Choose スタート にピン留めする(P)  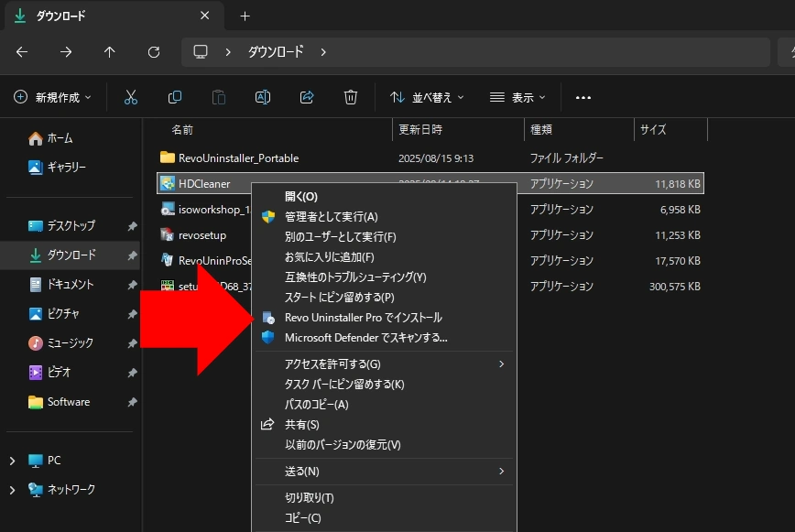pyautogui.click(x=385, y=298)
